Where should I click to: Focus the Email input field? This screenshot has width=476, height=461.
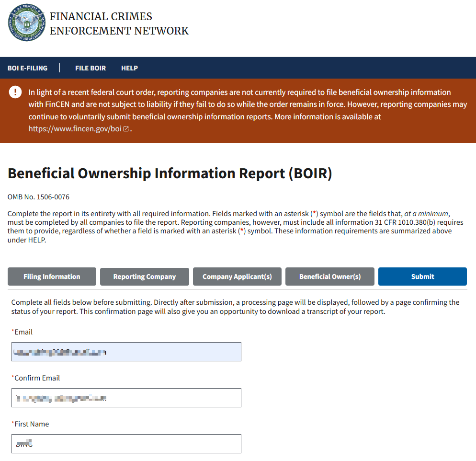(126, 352)
